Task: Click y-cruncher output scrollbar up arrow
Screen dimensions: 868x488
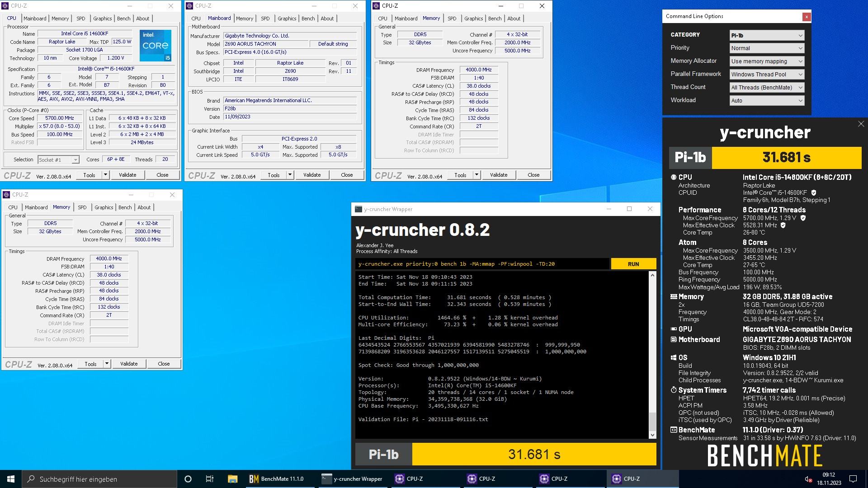Action: 652,275
